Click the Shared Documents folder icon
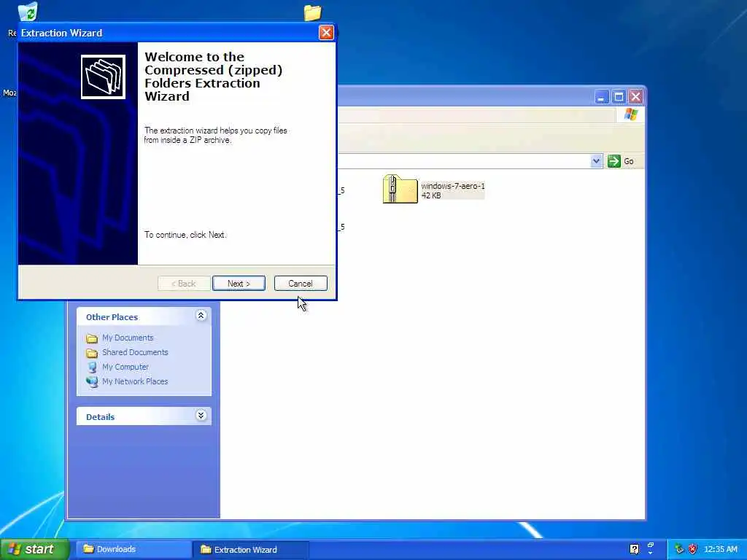747x560 pixels. (x=92, y=353)
